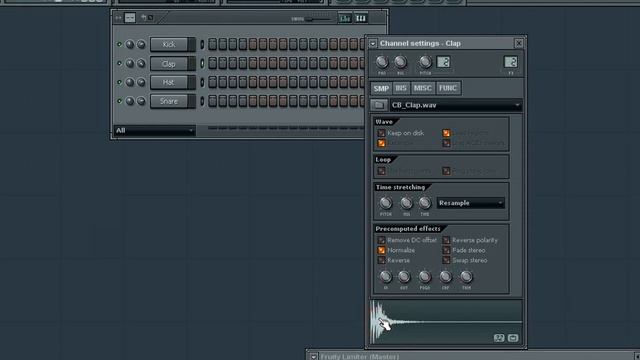The height and width of the screenshot is (360, 640).
Task: Click the Clap channel volume knob
Action: 141,64
